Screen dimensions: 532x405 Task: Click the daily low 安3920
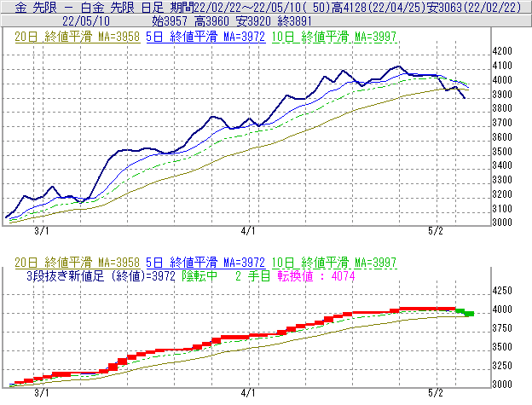(x=253, y=21)
